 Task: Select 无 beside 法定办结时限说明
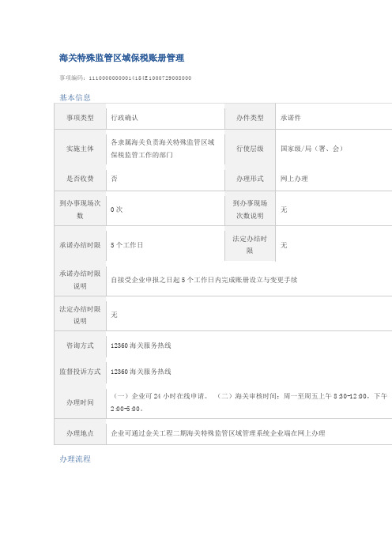[x=114, y=315]
